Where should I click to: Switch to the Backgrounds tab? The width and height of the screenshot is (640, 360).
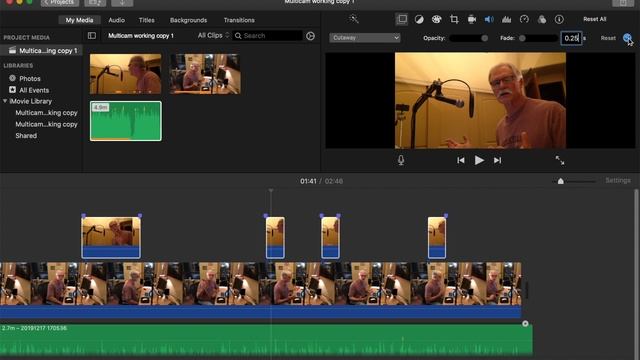(188, 20)
